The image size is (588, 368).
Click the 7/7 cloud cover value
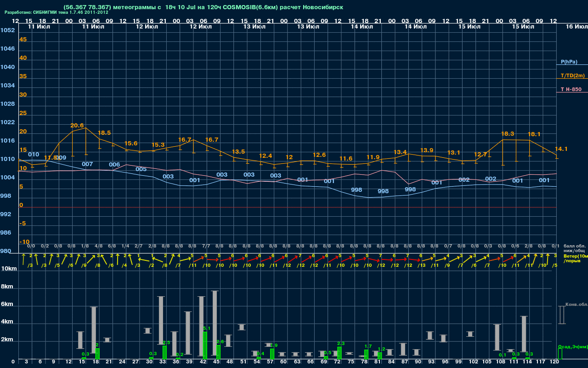coord(206,247)
